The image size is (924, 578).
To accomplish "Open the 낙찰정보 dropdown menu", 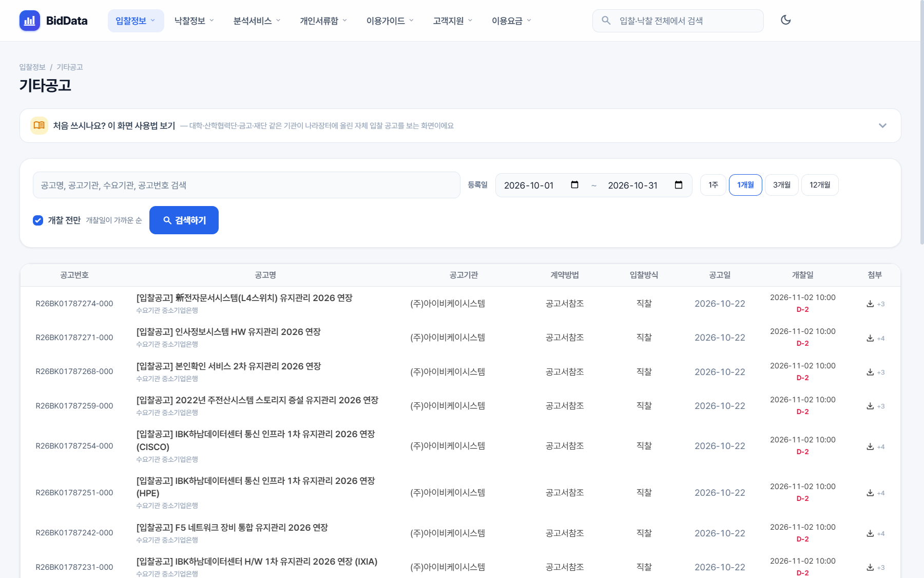I will (195, 21).
